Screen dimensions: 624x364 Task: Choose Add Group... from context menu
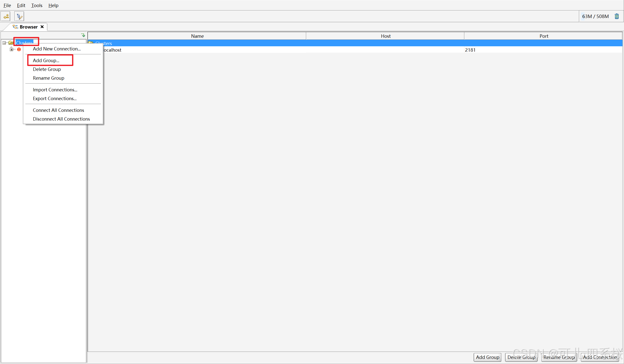click(x=46, y=60)
